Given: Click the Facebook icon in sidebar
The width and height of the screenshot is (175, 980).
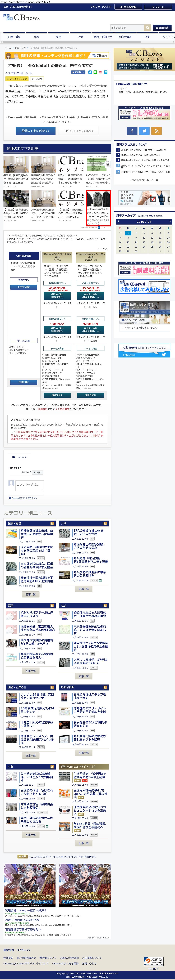Looking at the screenshot, I should click(132, 131).
